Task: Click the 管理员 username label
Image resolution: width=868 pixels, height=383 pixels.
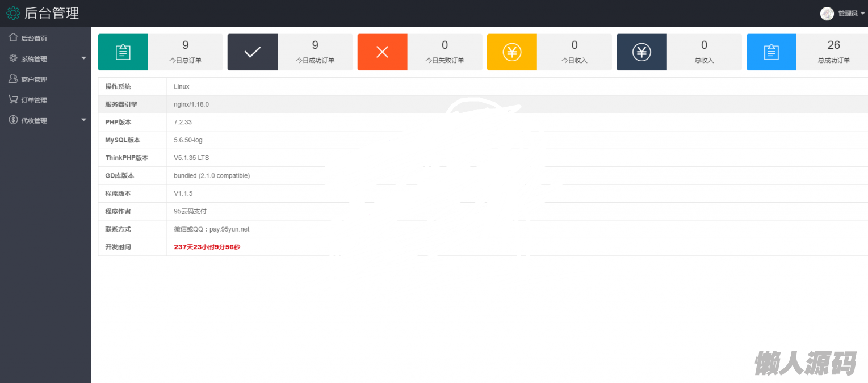Action: tap(848, 14)
